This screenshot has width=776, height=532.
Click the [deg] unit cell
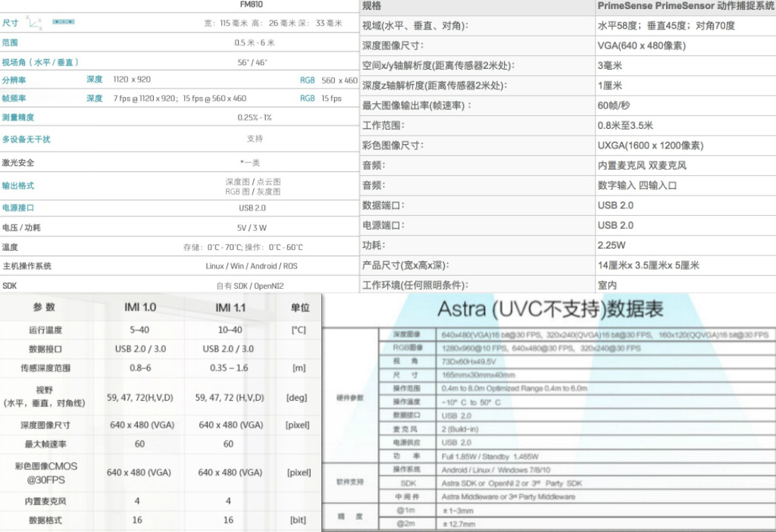coord(297,397)
